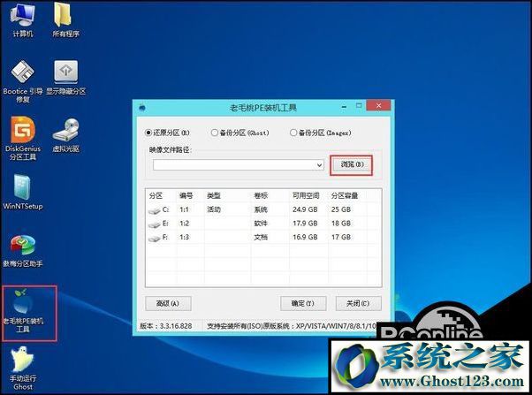Click the version 3.3.16.828 status text
Screen dimensions: 532x395
coord(166,326)
